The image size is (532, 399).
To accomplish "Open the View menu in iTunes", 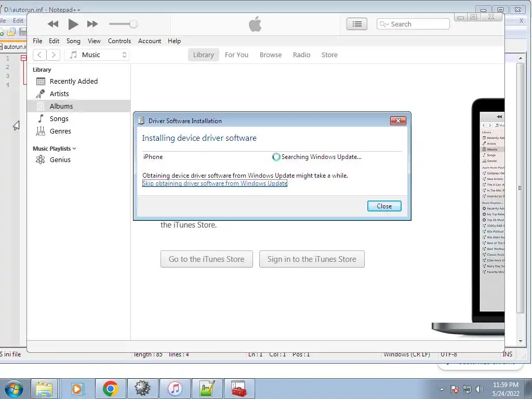I will point(94,41).
